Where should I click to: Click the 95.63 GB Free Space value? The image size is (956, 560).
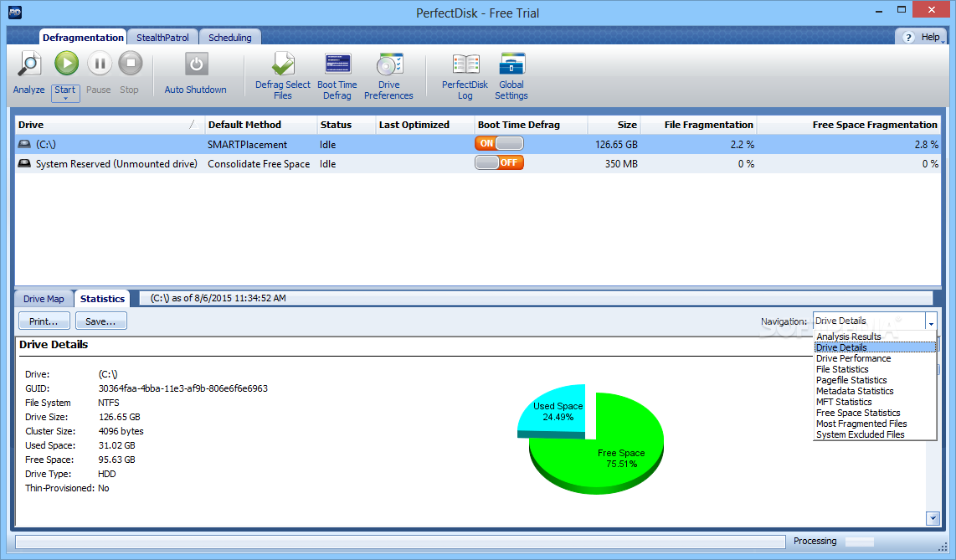117,460
